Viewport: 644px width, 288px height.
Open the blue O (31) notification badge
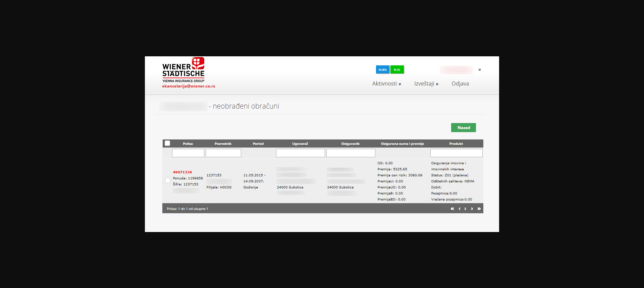382,70
